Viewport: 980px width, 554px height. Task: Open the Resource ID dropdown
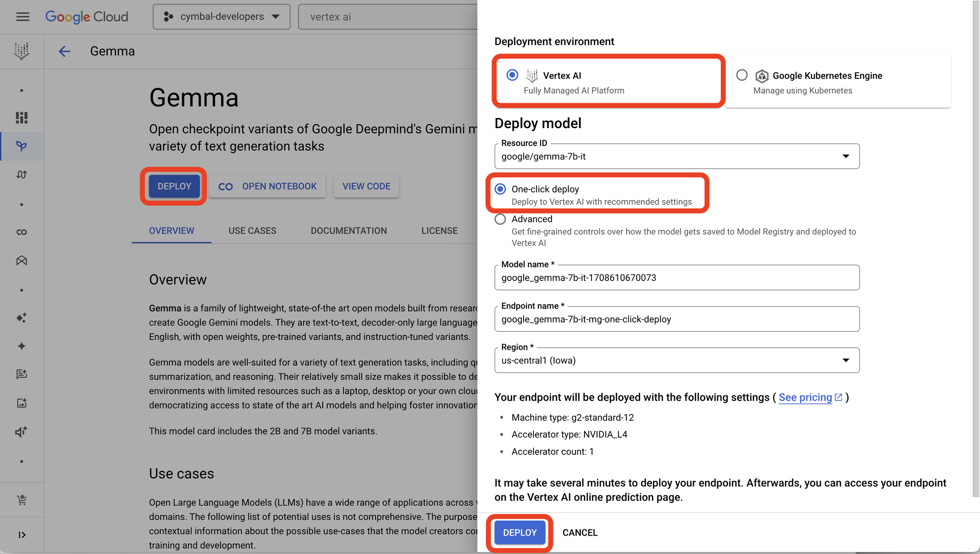pyautogui.click(x=677, y=156)
